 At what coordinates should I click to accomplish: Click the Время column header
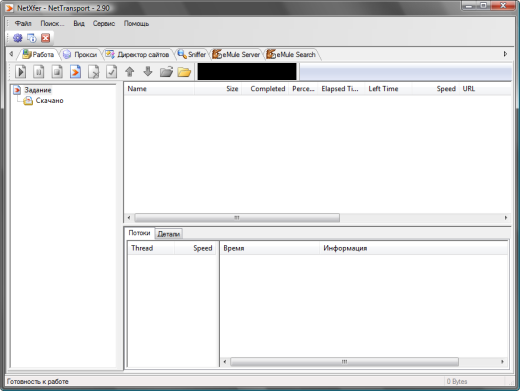tap(270, 248)
